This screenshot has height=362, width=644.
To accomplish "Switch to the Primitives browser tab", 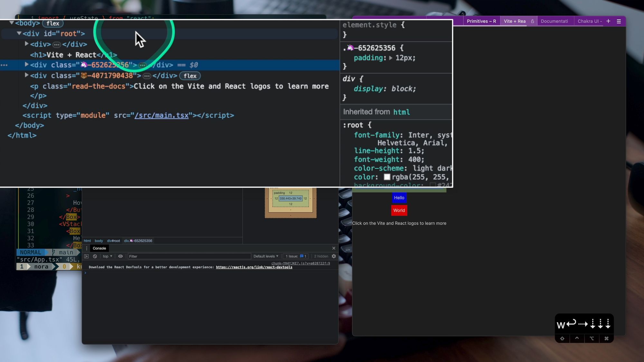I will coord(481,21).
